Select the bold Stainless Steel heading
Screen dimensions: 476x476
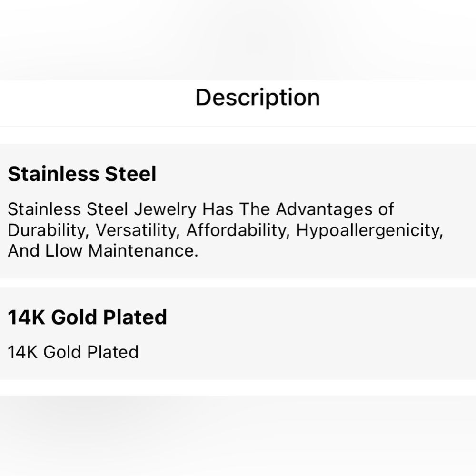pyautogui.click(x=82, y=174)
